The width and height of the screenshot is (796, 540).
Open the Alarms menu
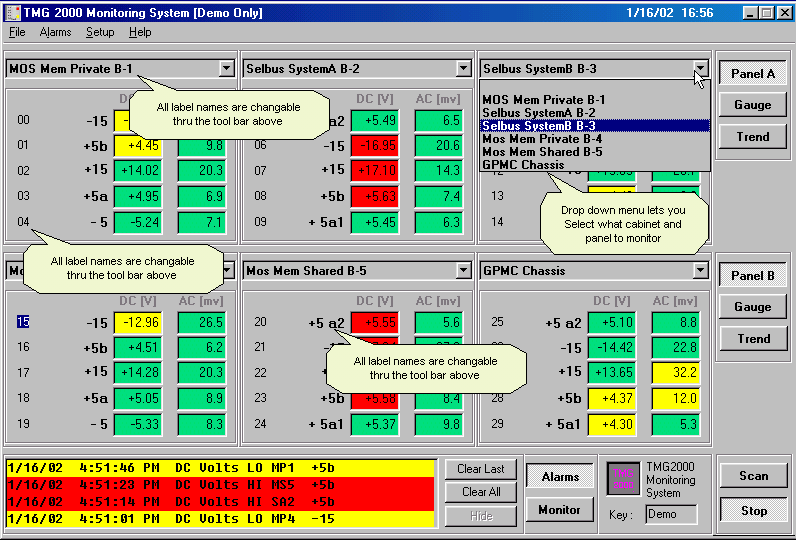coord(55,32)
